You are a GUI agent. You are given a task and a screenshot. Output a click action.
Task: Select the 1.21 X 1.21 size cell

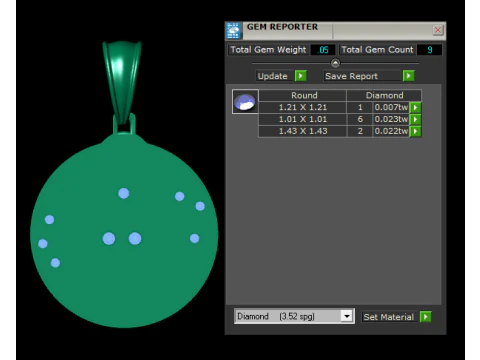coord(303,107)
